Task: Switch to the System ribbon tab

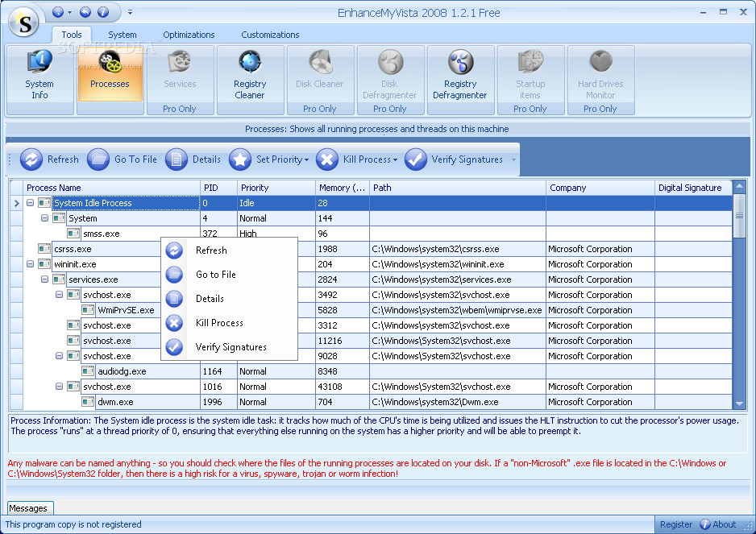Action: 122,35
